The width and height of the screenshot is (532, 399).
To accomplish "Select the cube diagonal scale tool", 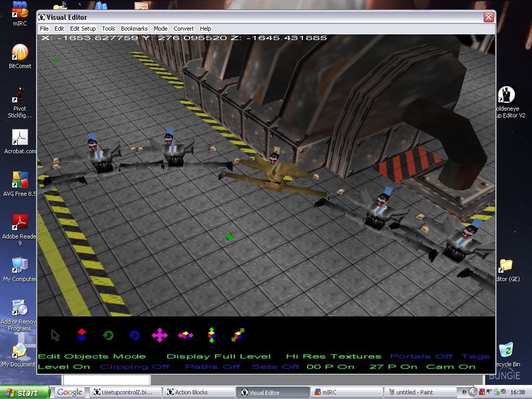I will [238, 335].
